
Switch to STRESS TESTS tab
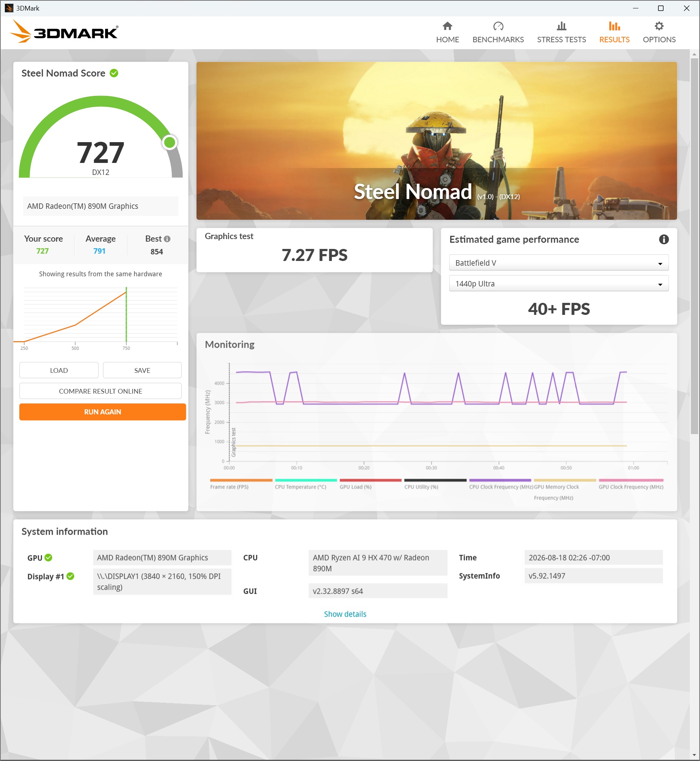click(x=561, y=32)
